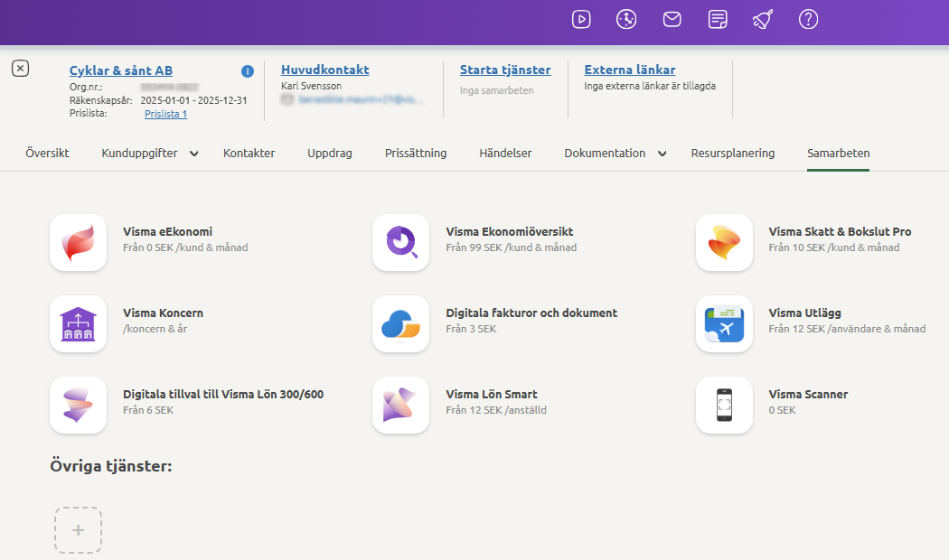
Task: Open the Huvudkontakt link
Action: 325,70
